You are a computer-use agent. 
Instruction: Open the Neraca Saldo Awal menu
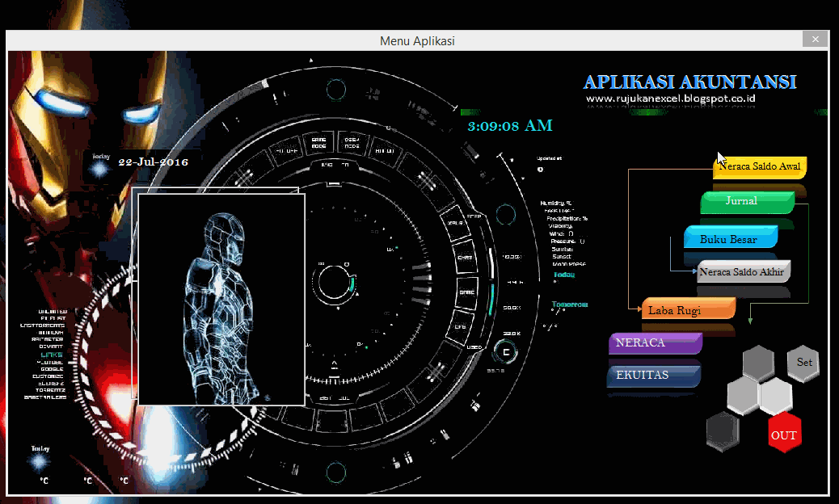click(x=760, y=166)
